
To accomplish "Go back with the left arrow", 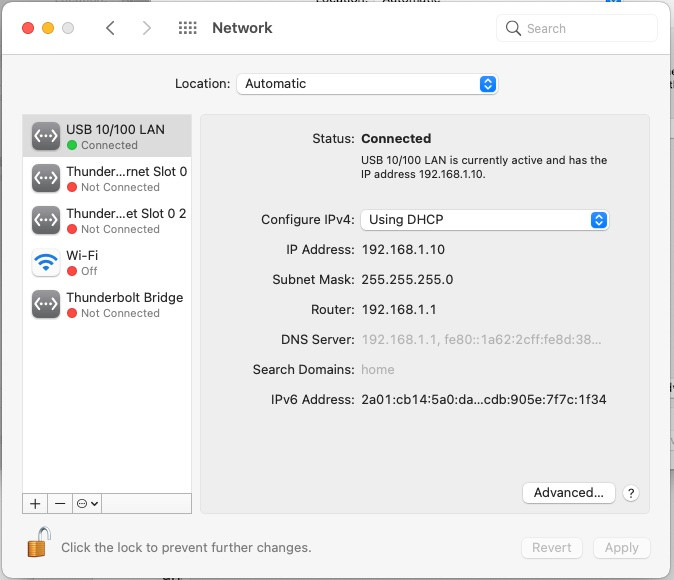I will pos(110,28).
